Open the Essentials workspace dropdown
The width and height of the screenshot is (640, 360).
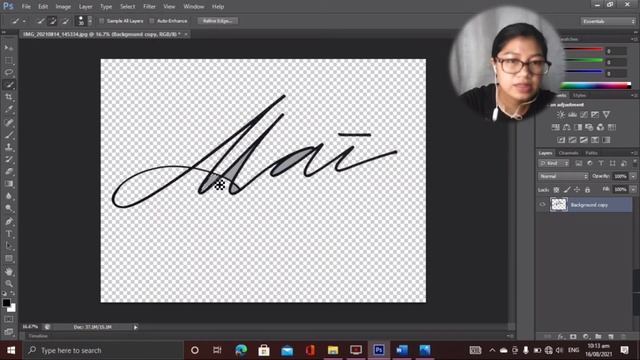[x=608, y=21]
